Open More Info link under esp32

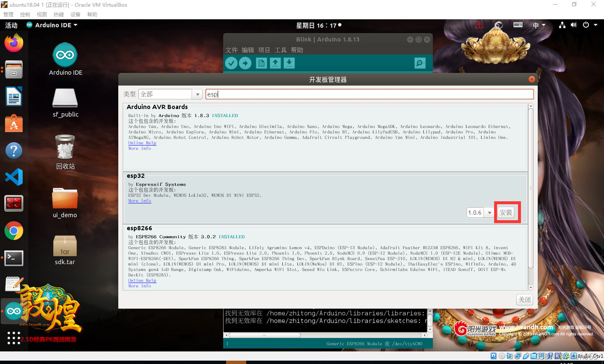coord(140,201)
